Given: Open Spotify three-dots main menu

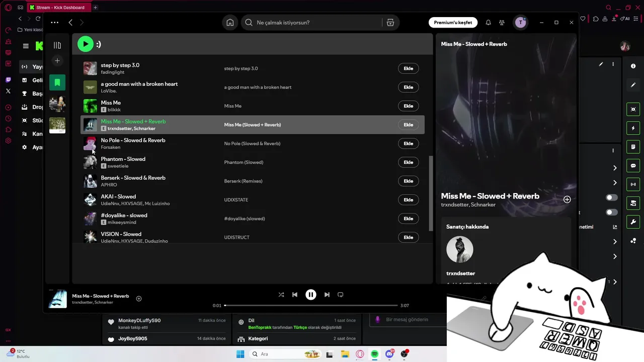Looking at the screenshot, I should [55, 23].
